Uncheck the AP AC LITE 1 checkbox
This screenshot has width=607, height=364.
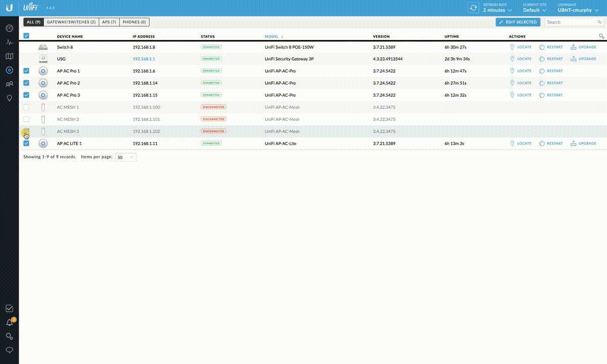point(26,144)
